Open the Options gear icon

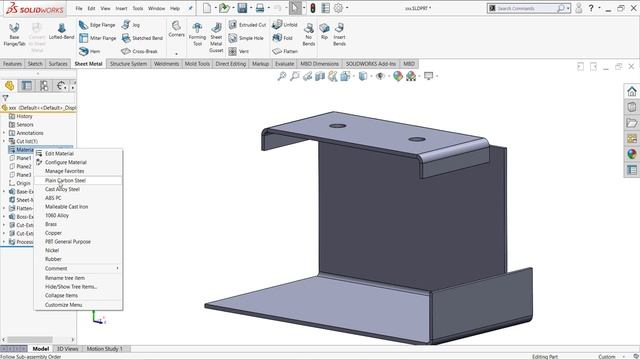[x=338, y=8]
